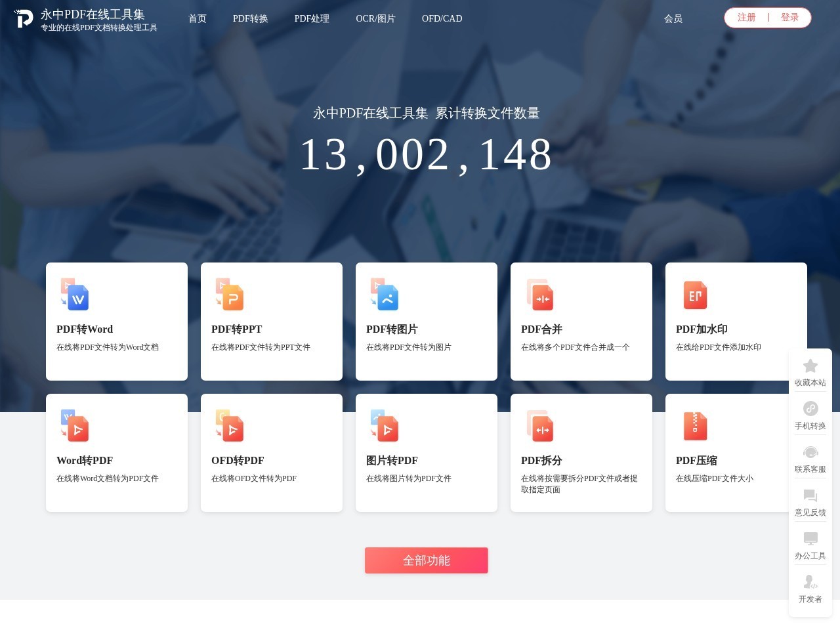The width and height of the screenshot is (840, 630).
Task: Go to 首页 in navigation
Action: click(198, 18)
